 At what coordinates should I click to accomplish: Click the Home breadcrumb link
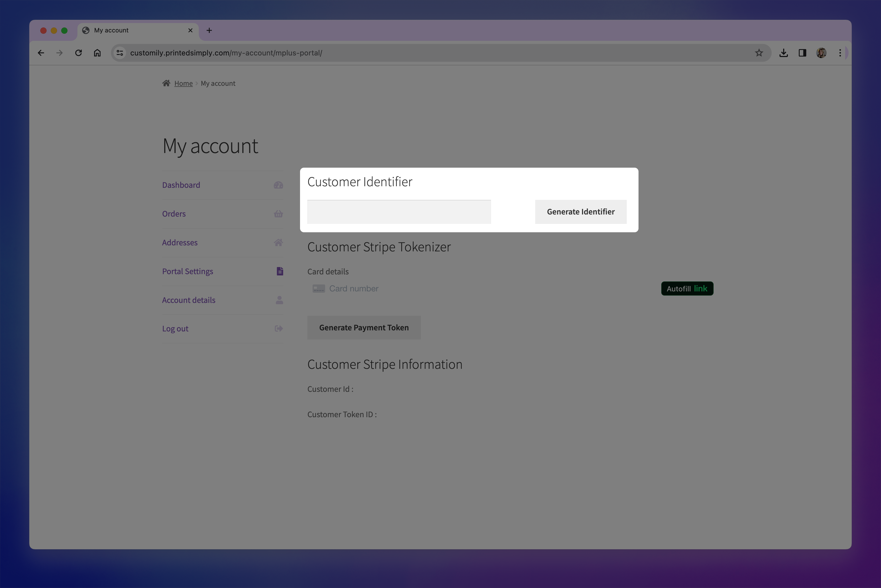point(183,83)
